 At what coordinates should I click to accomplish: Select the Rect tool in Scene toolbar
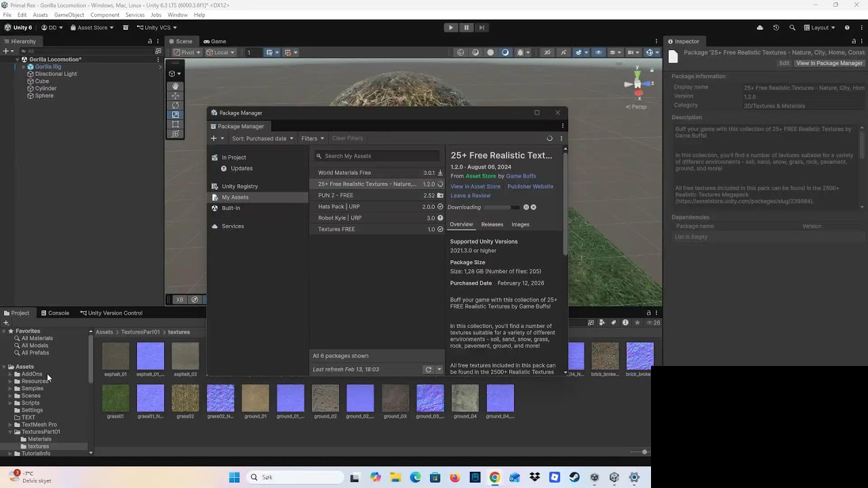point(175,124)
